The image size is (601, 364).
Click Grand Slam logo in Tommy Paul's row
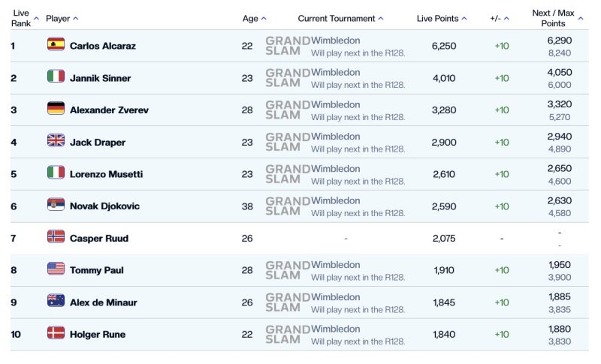(x=287, y=270)
